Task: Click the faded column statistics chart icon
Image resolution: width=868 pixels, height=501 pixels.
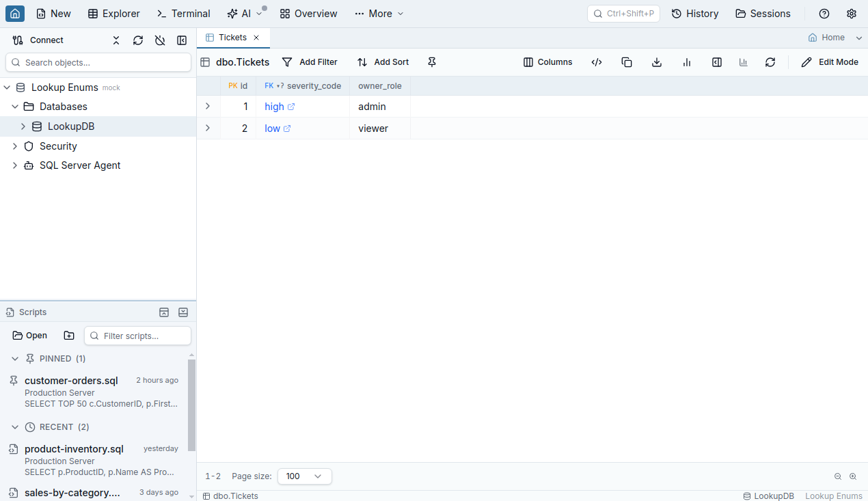Action: (x=744, y=62)
